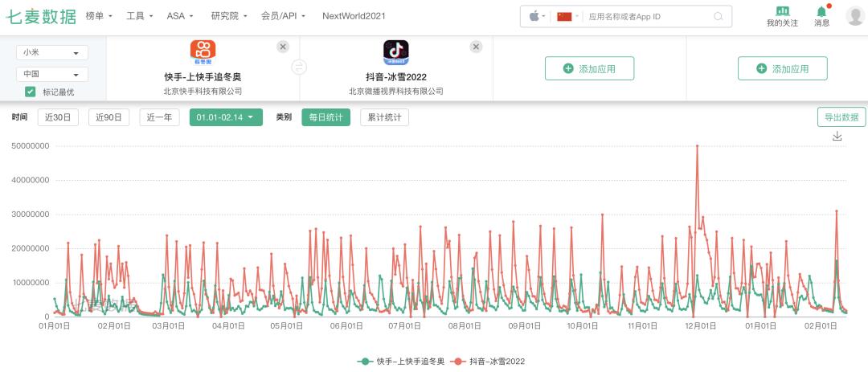
Task: Click the 七麦数据 logo
Action: [41, 17]
